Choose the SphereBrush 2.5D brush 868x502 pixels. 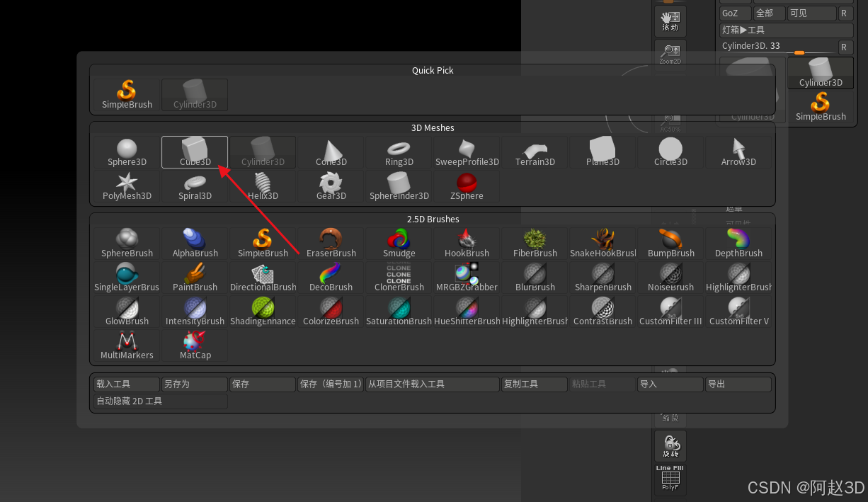point(127,244)
